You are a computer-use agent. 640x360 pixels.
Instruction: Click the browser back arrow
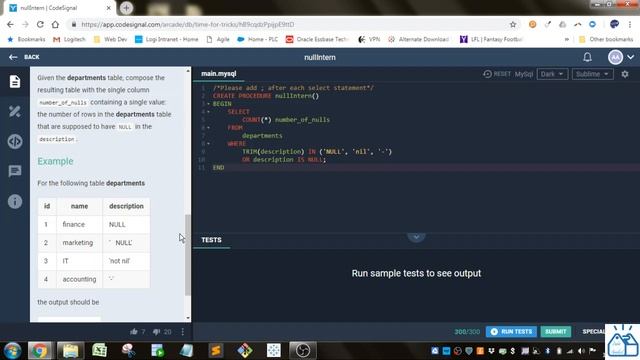10,24
